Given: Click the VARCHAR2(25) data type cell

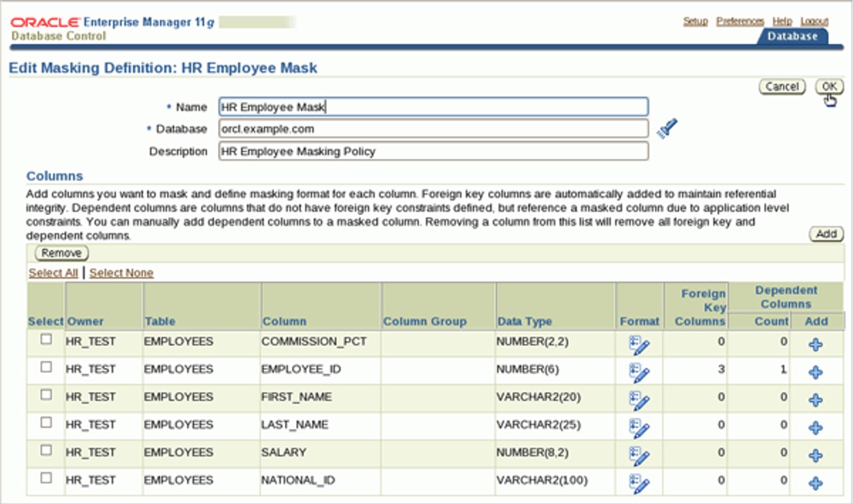Looking at the screenshot, I should click(x=538, y=425).
